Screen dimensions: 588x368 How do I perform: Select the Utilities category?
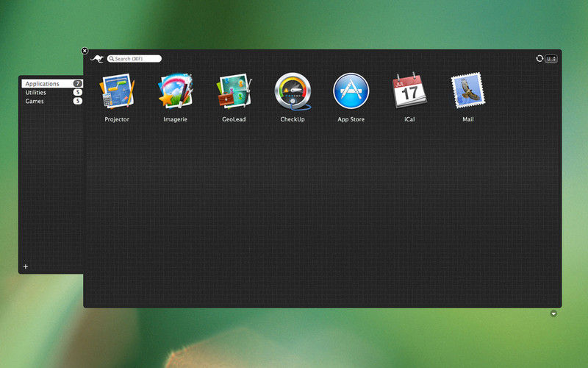[x=52, y=93]
